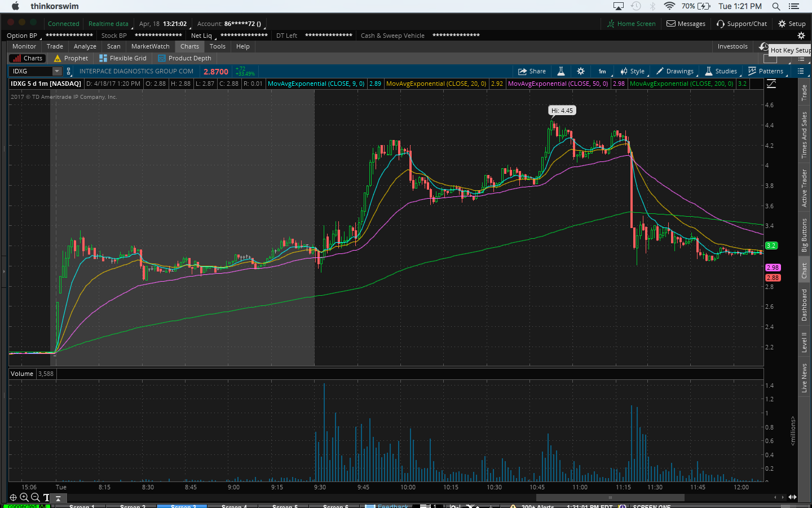The width and height of the screenshot is (812, 508).
Task: Click the collapse drawing toolbar arrow icon
Action: pos(58,498)
